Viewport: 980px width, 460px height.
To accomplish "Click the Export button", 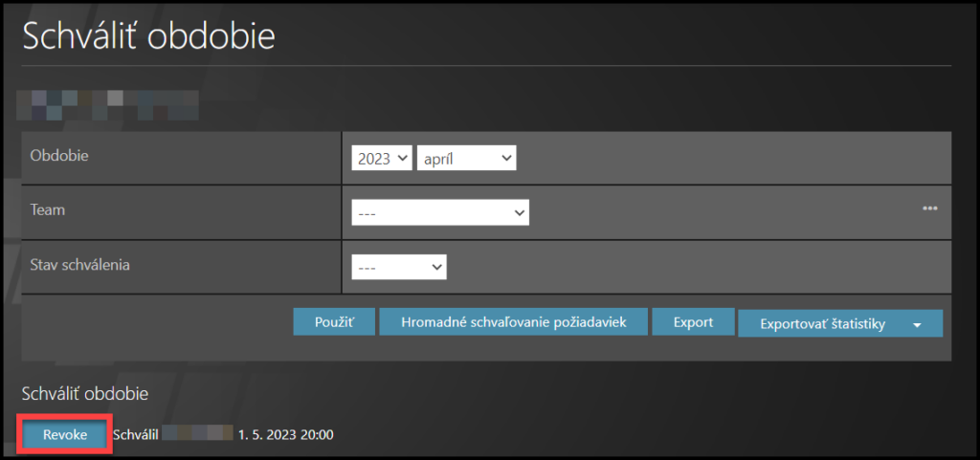I will coord(693,322).
